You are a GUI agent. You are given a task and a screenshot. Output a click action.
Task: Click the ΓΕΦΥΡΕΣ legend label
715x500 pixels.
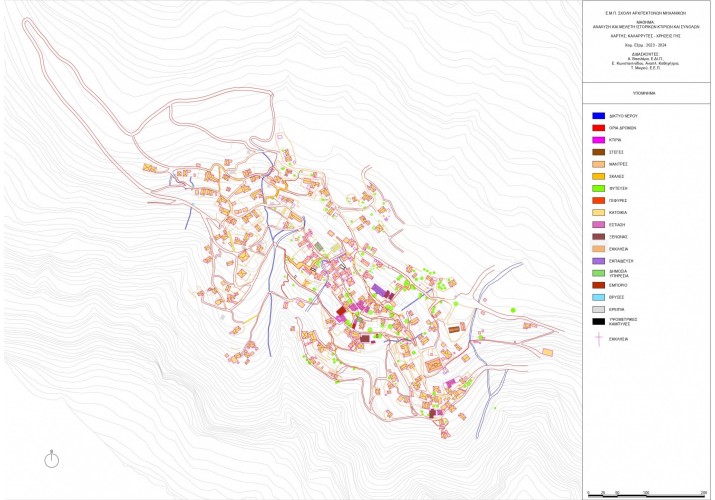coord(617,201)
